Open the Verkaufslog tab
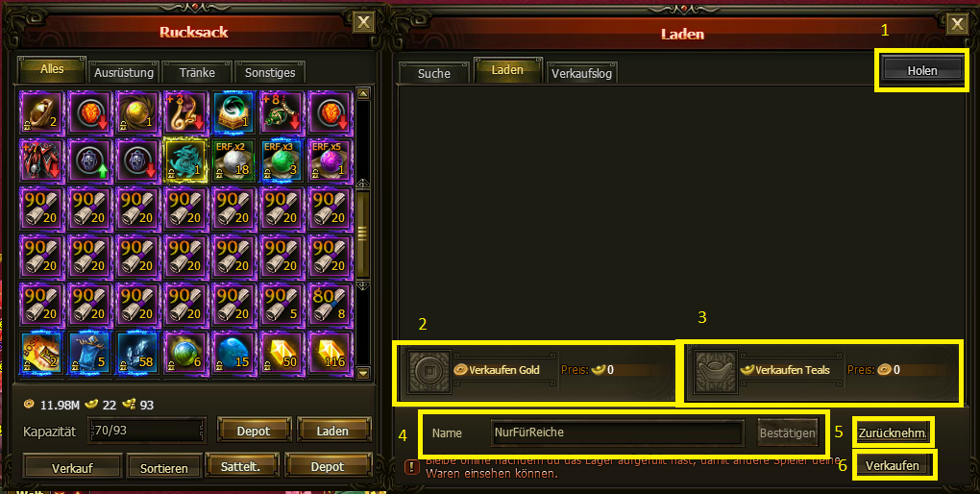Viewport: 980px width, 494px height. point(581,73)
